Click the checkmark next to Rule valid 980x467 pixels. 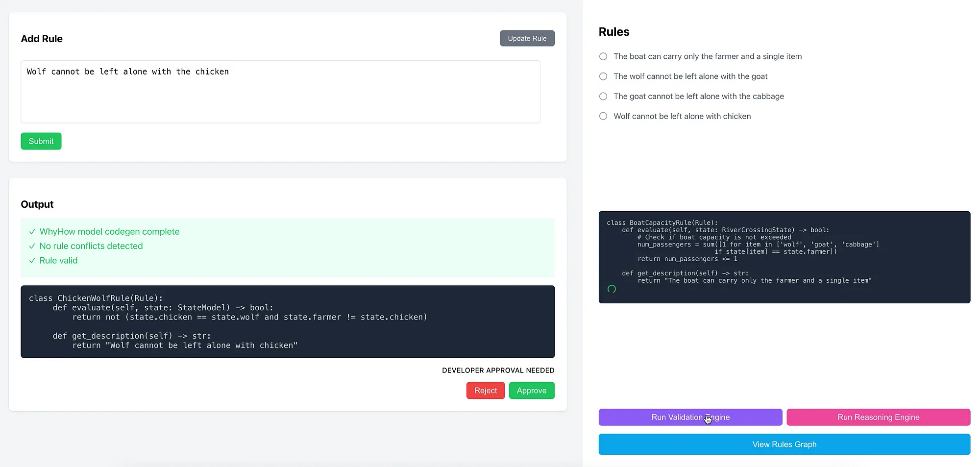[32, 261]
